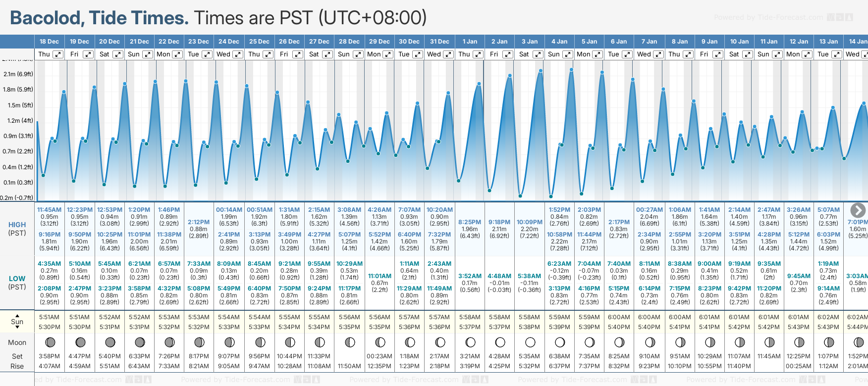Viewport: 868px width, 386px height.
Task: Click expand icon next to Mon 5 Jan
Action: 597,54
